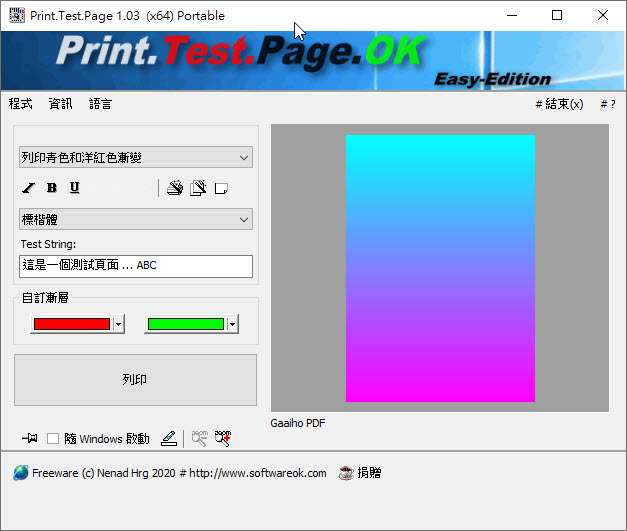Click the grayed zoom out icon

200,439
